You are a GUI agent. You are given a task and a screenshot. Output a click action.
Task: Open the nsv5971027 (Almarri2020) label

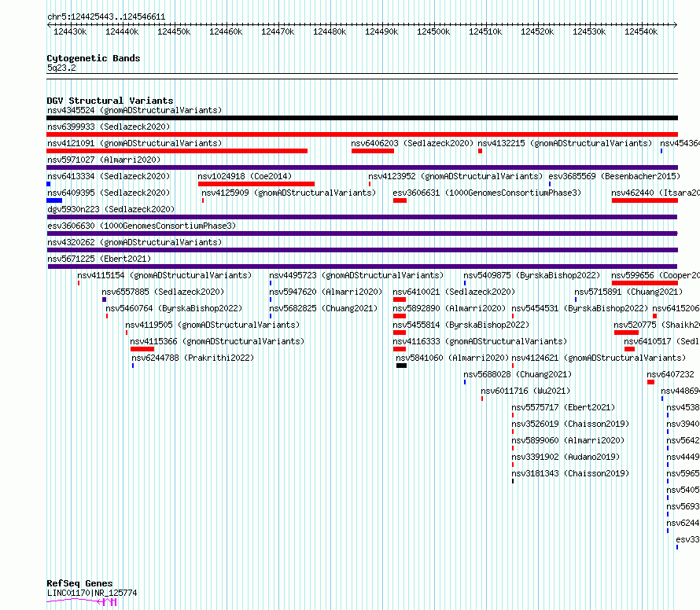104,160
